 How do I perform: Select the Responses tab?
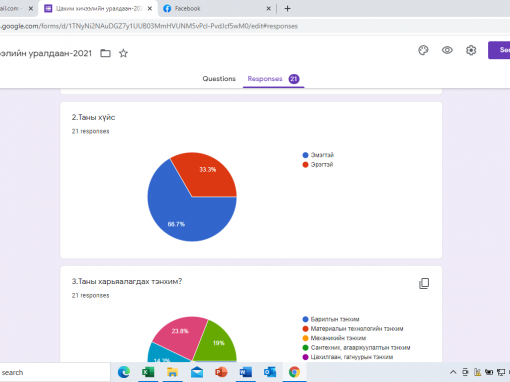click(273, 79)
